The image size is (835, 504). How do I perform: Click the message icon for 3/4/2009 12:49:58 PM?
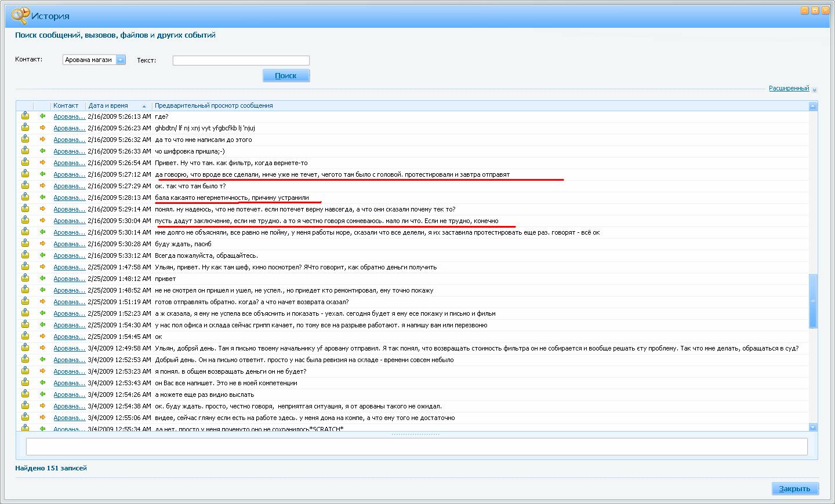(x=25, y=348)
